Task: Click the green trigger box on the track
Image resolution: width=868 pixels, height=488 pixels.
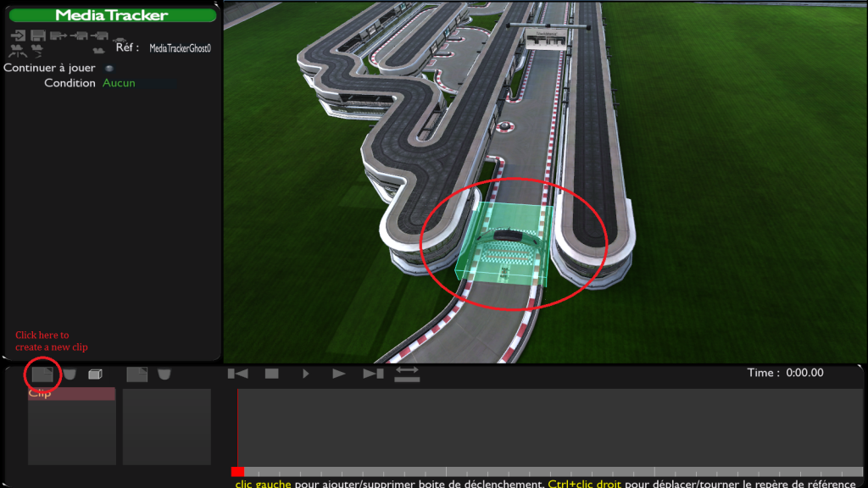Action: (x=504, y=244)
